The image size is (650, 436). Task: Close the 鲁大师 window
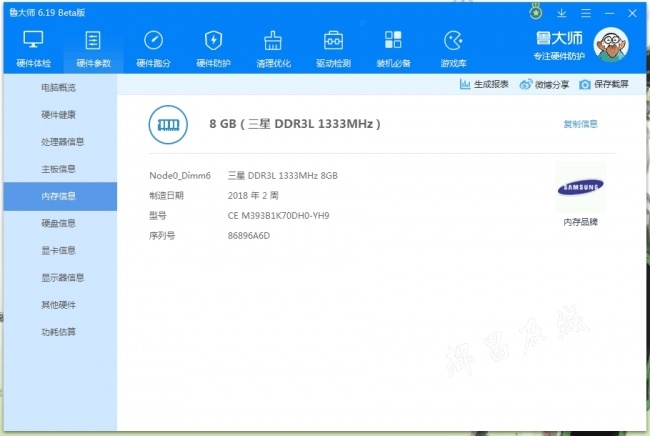pos(632,13)
